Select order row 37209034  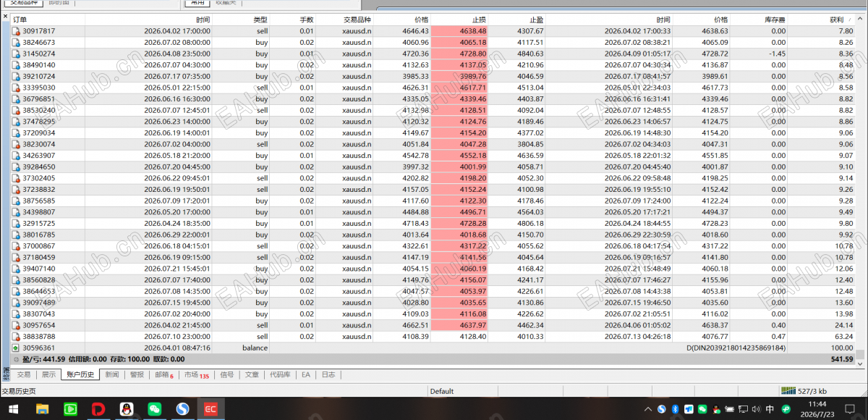coord(433,133)
